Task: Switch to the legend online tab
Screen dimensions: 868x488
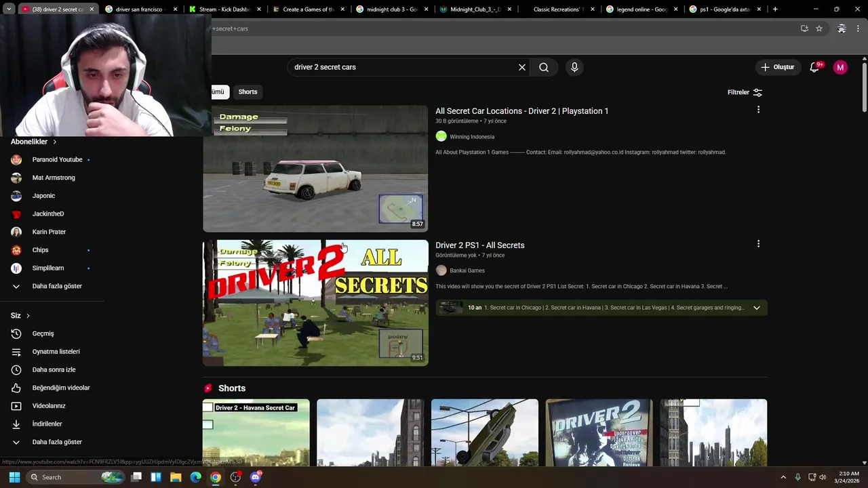Action: (642, 9)
